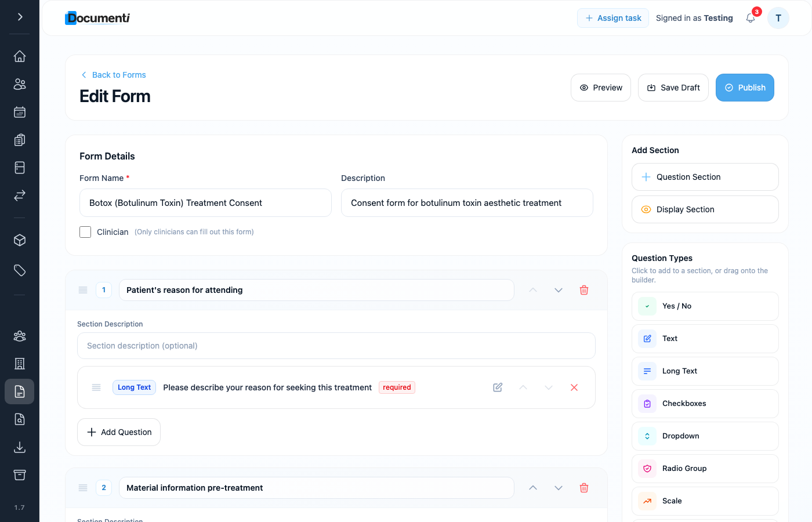
Task: Add a Yes / No question type
Action: [x=705, y=306]
